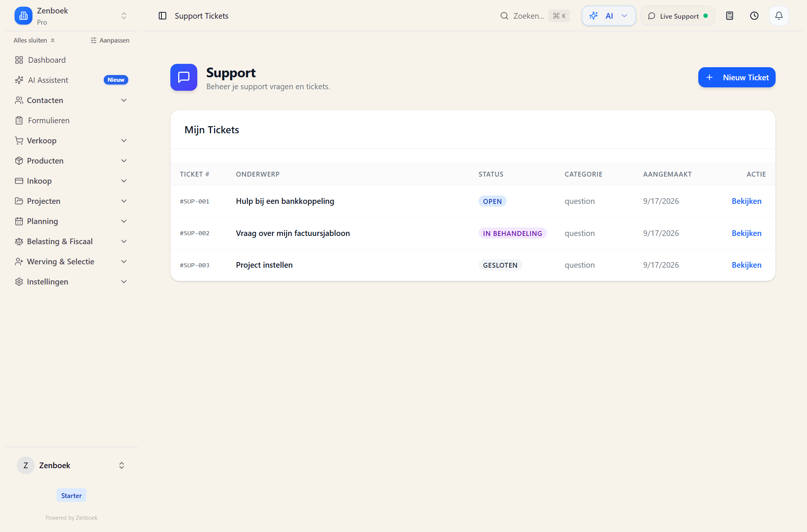Image resolution: width=807 pixels, height=532 pixels.
Task: Open Dashboard in the sidebar
Action: (71, 60)
